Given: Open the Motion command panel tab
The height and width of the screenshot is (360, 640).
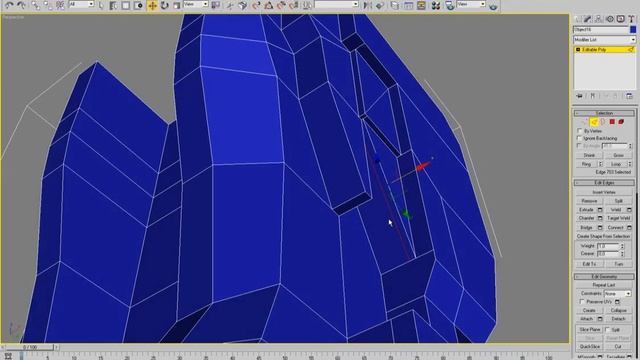Looking at the screenshot, I should pyautogui.click(x=610, y=19).
